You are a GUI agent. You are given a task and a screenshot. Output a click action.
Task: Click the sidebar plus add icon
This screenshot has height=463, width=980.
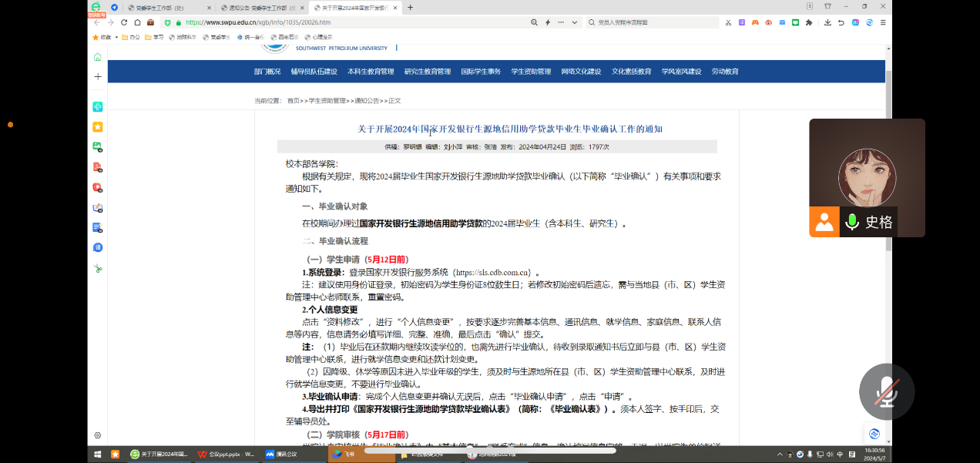click(x=98, y=77)
